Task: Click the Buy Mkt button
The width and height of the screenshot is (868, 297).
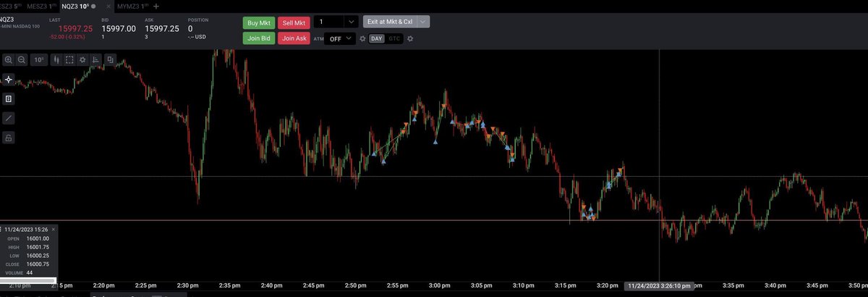Action: click(258, 22)
